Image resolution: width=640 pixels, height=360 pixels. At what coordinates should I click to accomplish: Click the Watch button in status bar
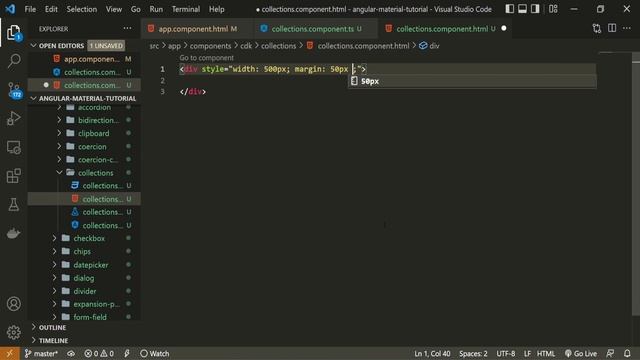pos(154,353)
